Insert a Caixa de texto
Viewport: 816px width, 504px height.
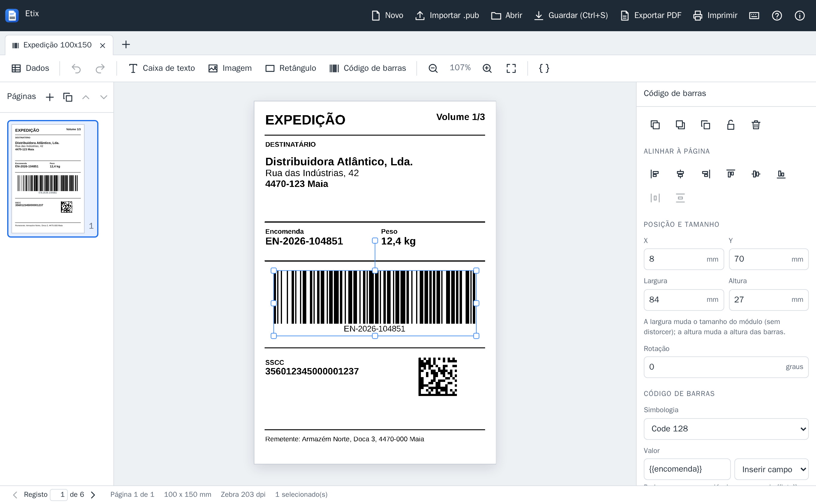pyautogui.click(x=162, y=68)
